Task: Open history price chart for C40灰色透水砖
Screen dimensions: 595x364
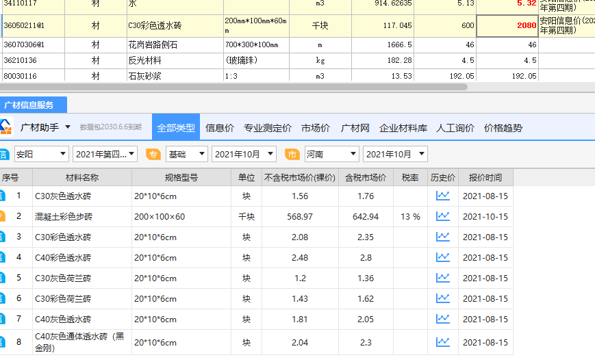Action: [442, 319]
